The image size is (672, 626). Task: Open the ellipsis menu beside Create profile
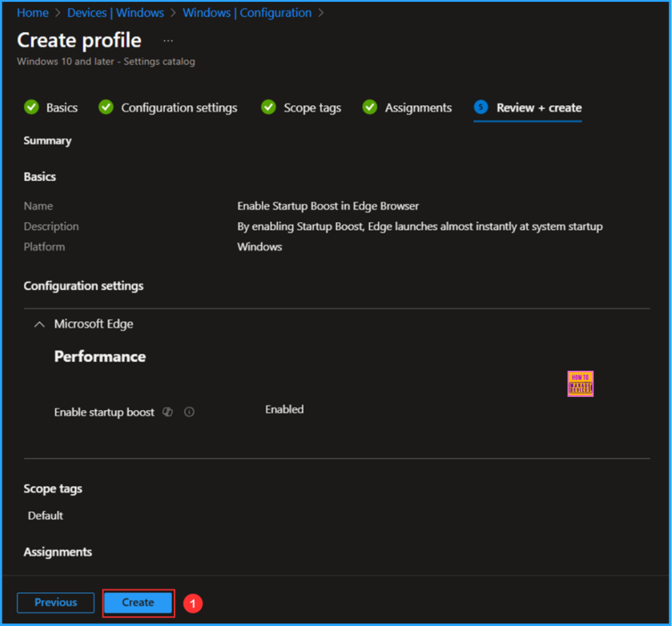[x=168, y=41]
